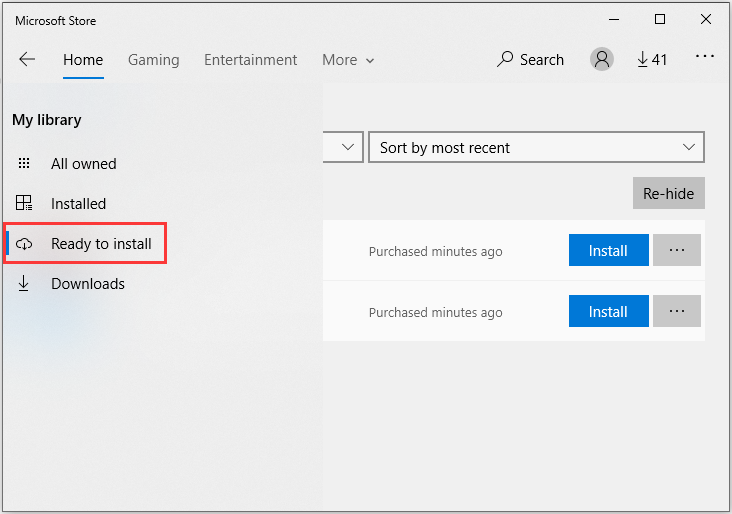Select Ready to install in library
This screenshot has width=732, height=514.
100,244
